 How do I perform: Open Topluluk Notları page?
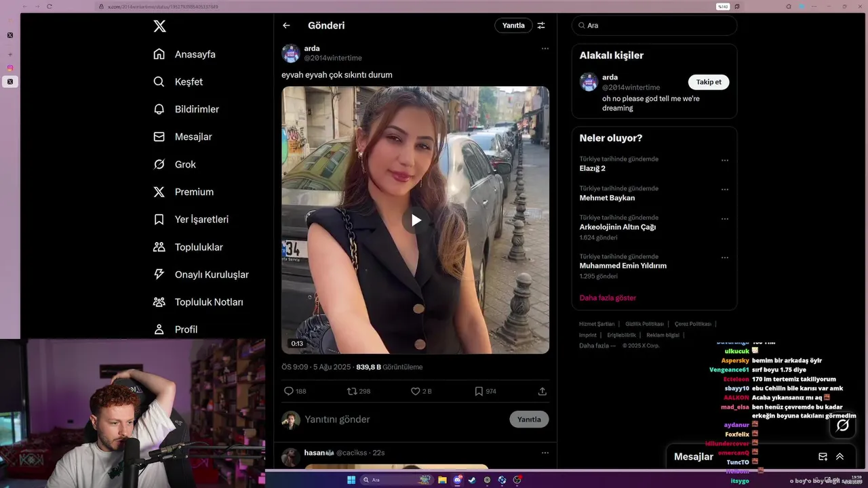tap(199, 302)
